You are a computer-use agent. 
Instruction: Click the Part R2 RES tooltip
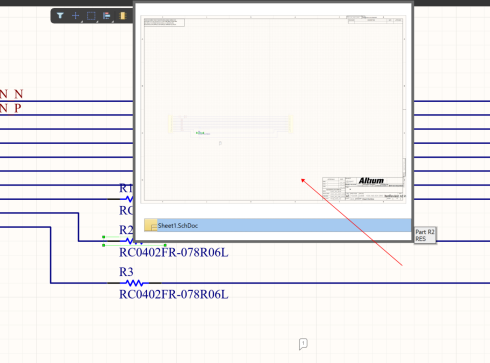pos(425,235)
